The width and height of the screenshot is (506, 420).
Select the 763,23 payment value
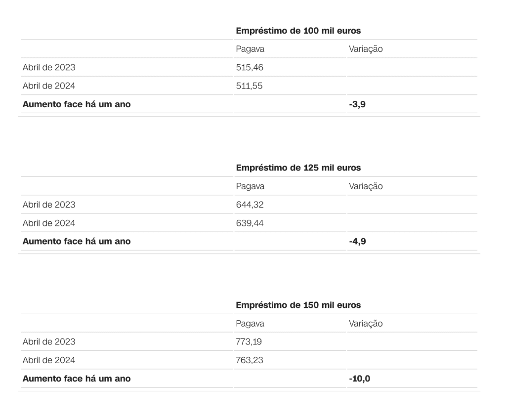coord(250,361)
